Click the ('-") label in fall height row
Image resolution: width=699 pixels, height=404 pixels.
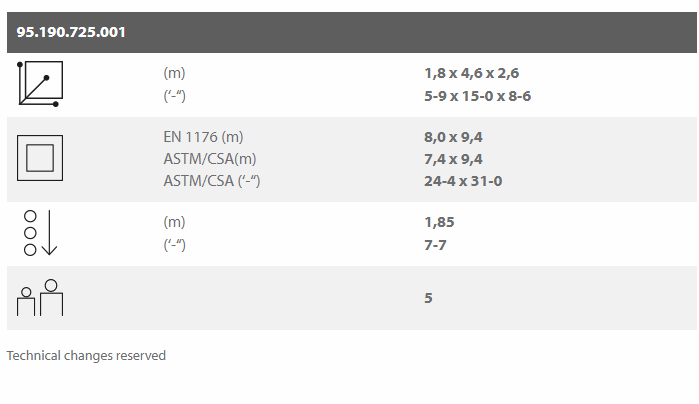[174, 245]
